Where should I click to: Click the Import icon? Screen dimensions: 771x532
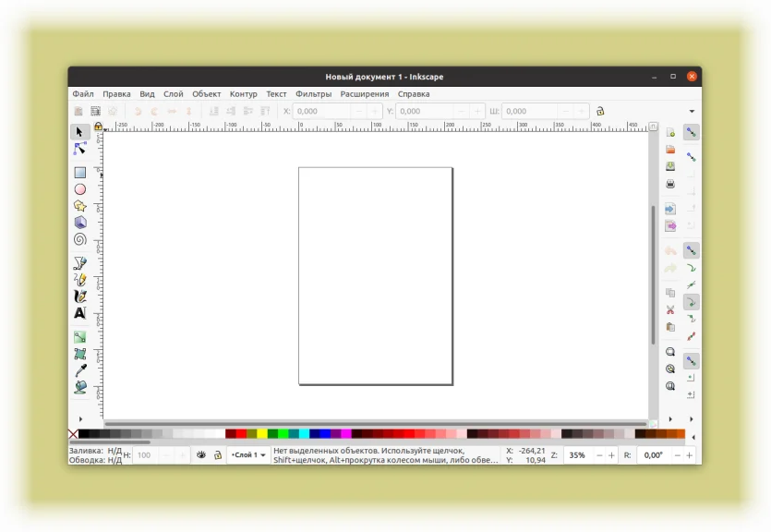670,209
